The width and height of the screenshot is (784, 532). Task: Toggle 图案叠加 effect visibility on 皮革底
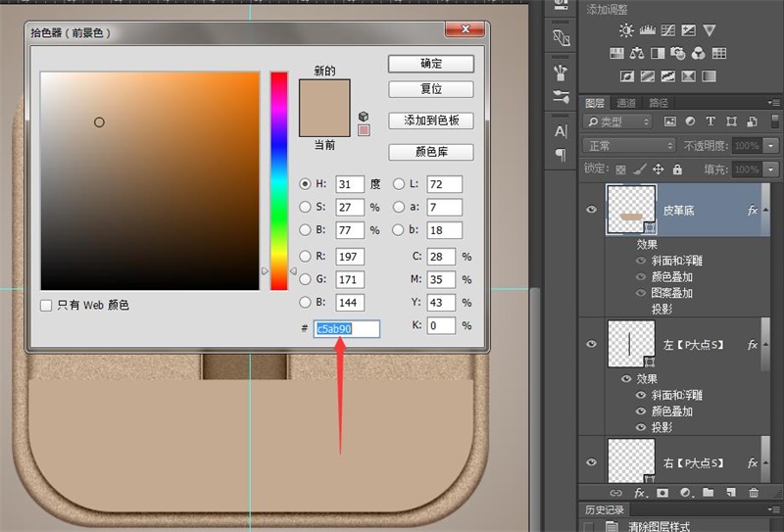(641, 293)
